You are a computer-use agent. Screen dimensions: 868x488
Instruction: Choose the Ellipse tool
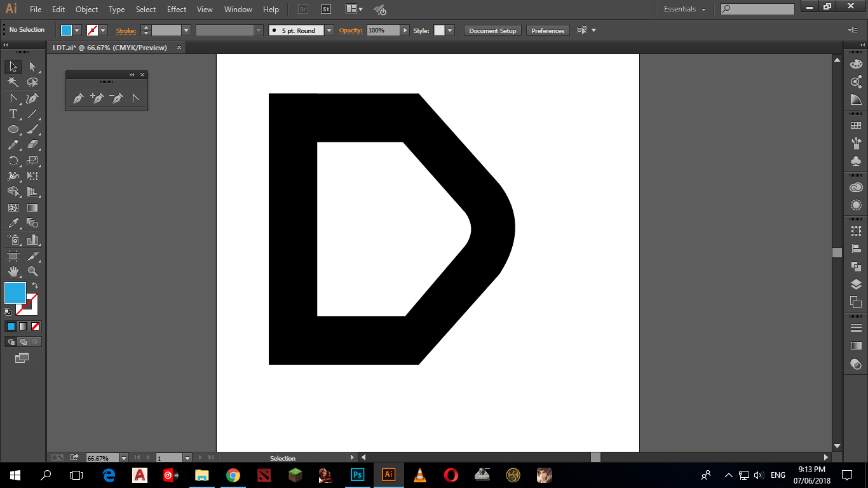[13, 130]
